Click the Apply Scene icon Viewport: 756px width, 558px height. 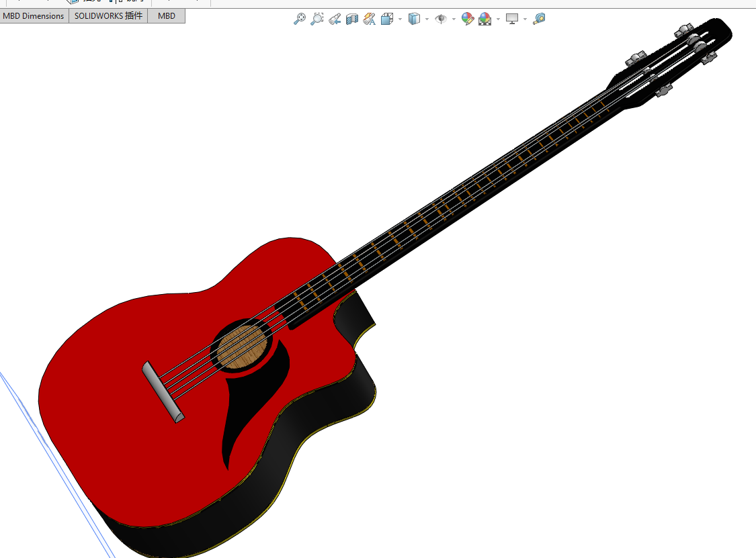(x=485, y=19)
